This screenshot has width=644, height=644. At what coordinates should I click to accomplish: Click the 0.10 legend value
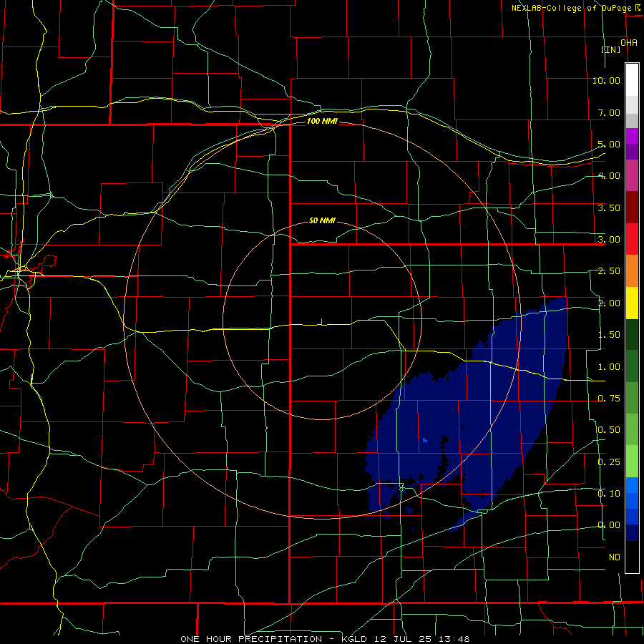609,494
